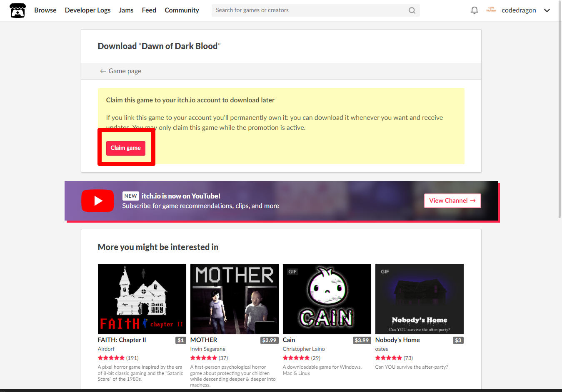Open the Browse menu

point(45,10)
